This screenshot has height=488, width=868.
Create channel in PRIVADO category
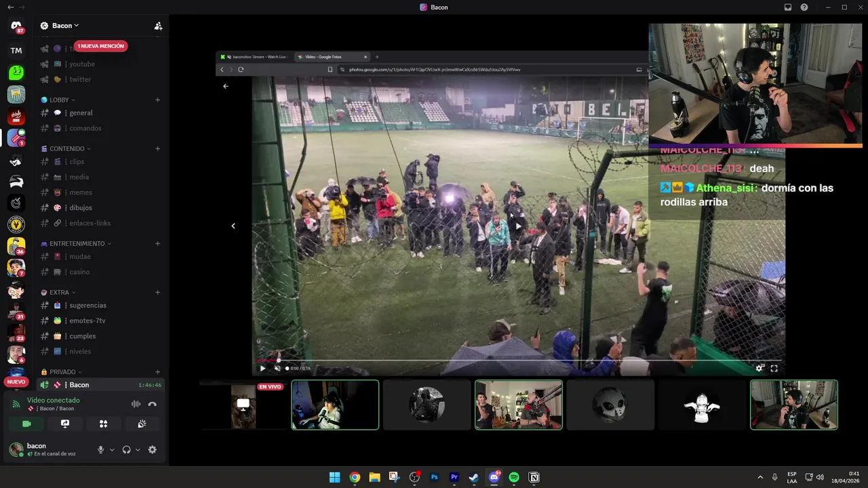[157, 371]
